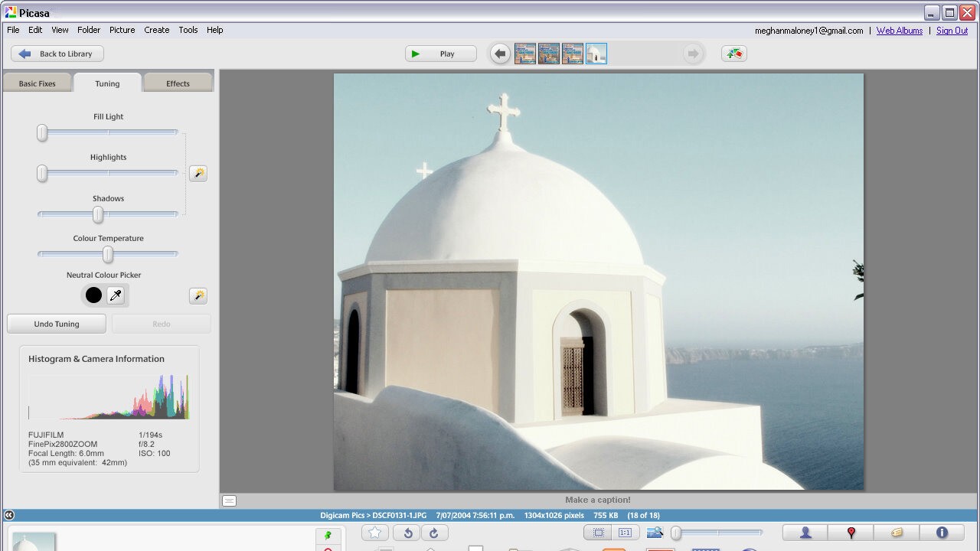This screenshot has width=980, height=551.
Task: Click fit photo to viewing area icon
Action: pos(599,533)
